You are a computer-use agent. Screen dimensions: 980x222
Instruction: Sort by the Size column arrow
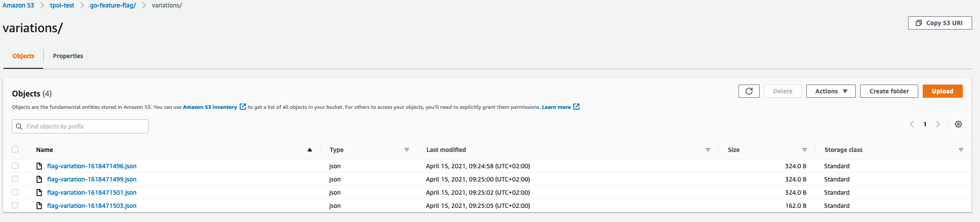[x=804, y=150]
